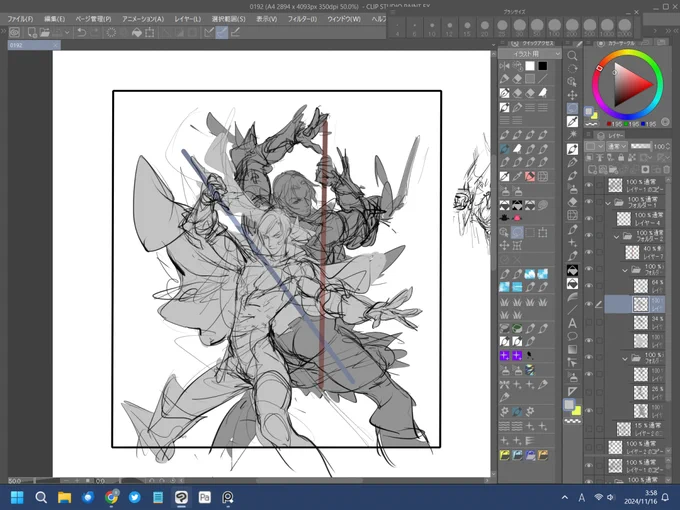
Task: Toggle highlighted Snap to Special Ruler button
Action: (222, 33)
